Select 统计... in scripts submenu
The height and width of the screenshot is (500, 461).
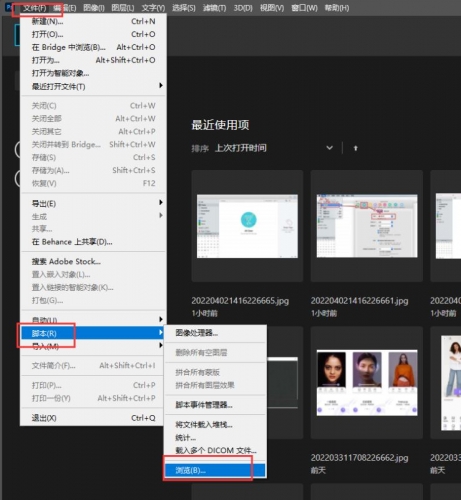pos(215,438)
